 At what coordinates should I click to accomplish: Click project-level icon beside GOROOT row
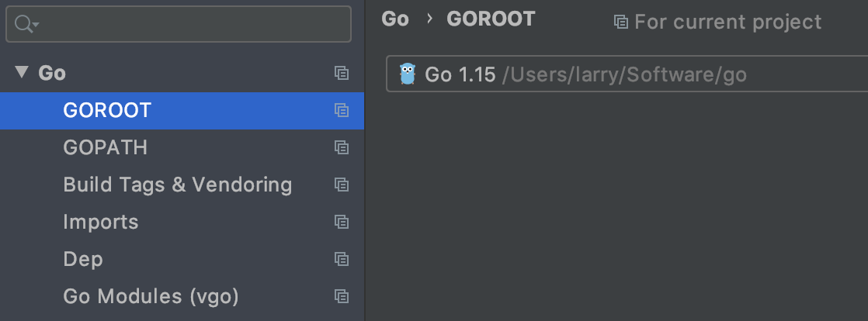[341, 110]
